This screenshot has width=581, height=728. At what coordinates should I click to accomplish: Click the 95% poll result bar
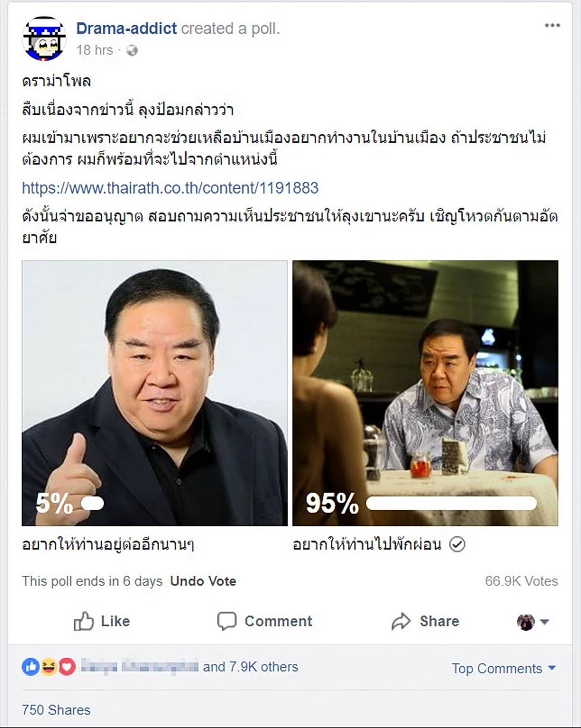coord(451,503)
